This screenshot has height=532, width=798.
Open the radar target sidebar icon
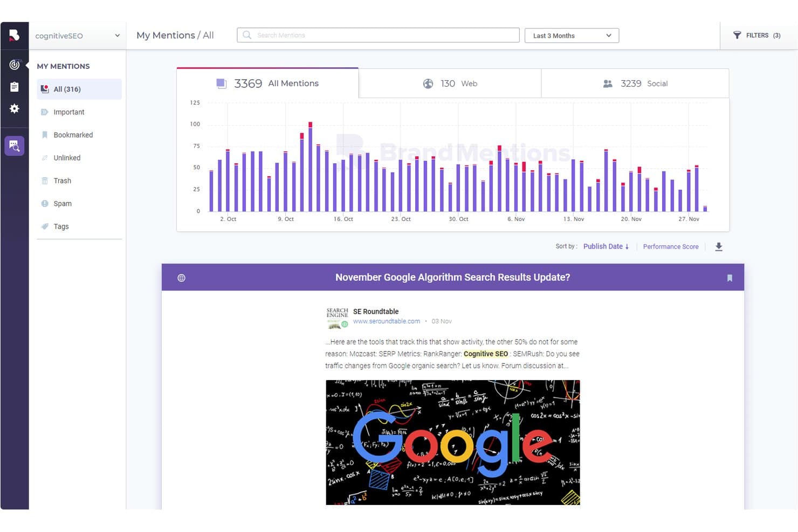point(15,65)
